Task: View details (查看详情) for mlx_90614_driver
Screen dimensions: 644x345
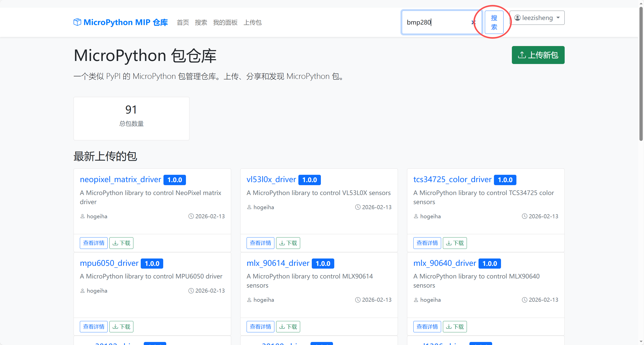Action: tap(260, 327)
